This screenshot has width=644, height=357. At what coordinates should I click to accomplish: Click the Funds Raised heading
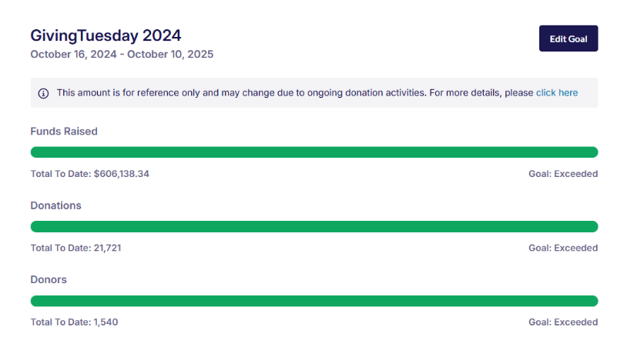[64, 132]
